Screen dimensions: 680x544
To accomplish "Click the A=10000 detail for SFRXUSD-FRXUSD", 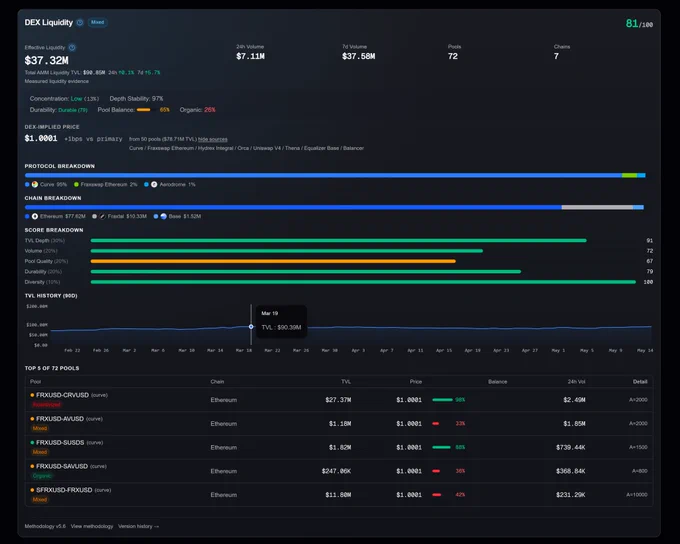I will point(637,495).
